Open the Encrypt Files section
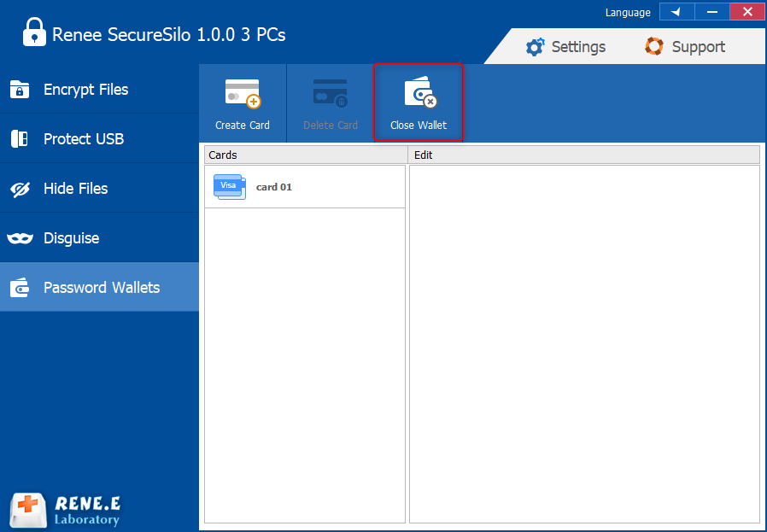 point(99,90)
